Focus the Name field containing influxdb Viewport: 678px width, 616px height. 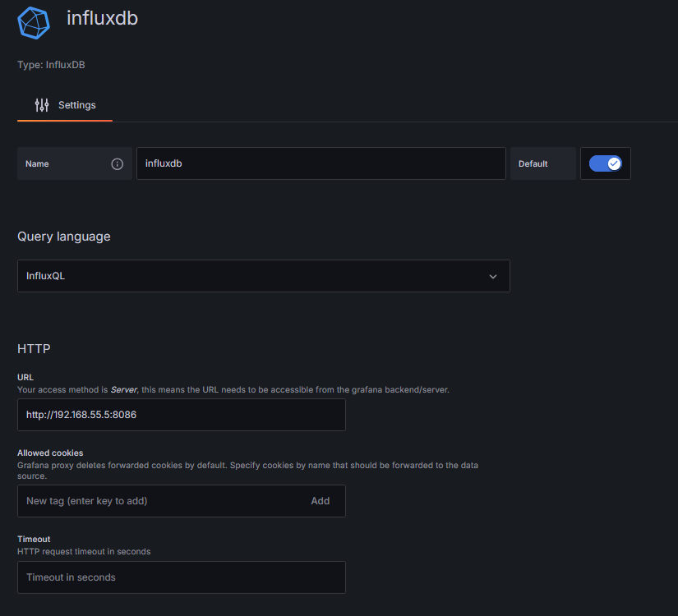pyautogui.click(x=321, y=163)
